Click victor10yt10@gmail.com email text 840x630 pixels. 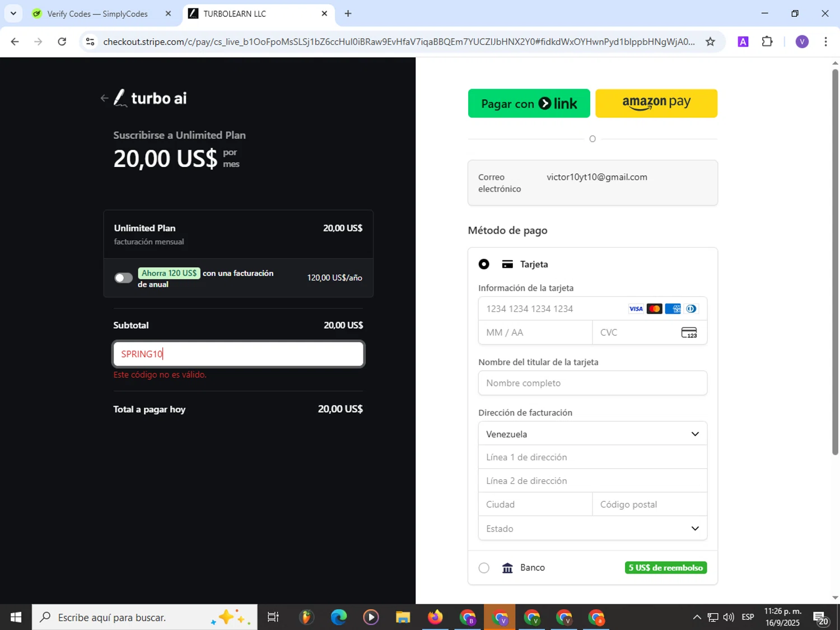click(597, 177)
